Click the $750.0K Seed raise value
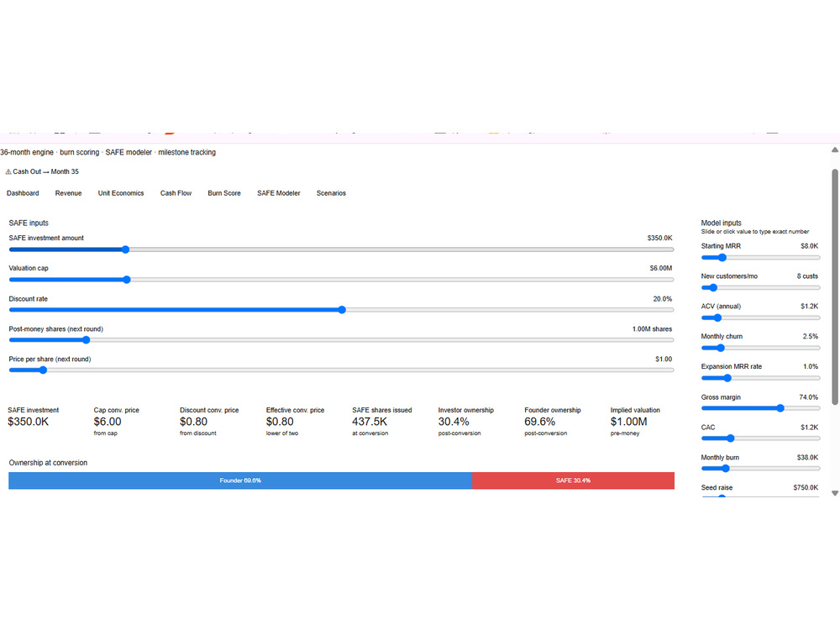This screenshot has height=630, width=840. [806, 487]
